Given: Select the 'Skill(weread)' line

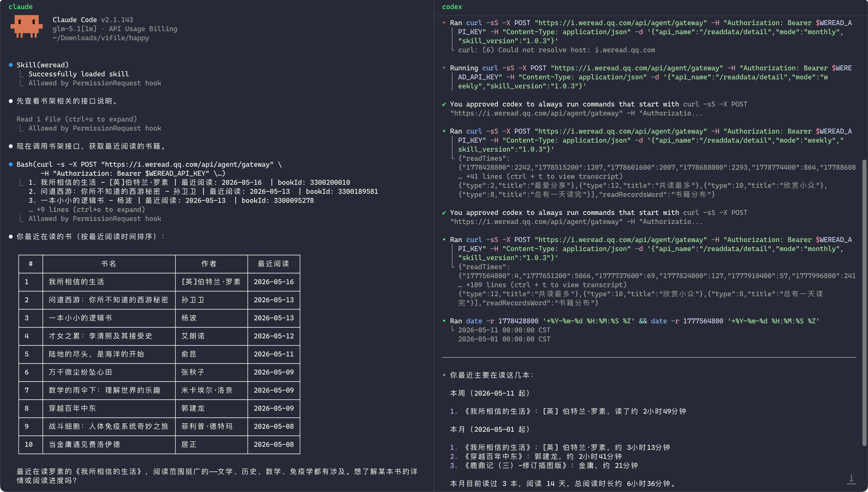Looking at the screenshot, I should coord(43,65).
